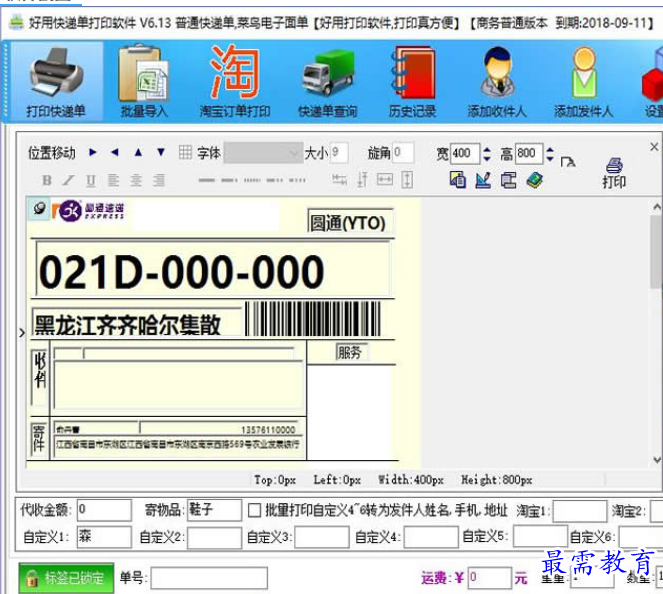663x594 pixels.
Task: Click the 自定义1 field containing 森
Action: coord(104,537)
